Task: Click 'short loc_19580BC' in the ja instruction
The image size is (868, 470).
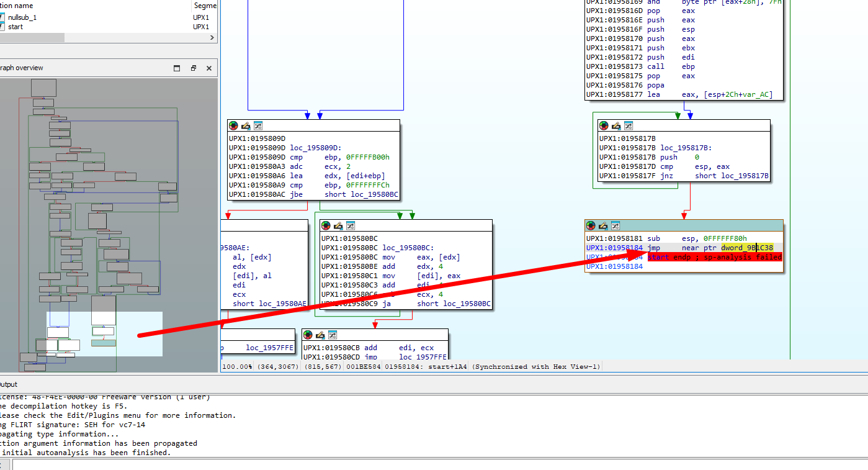Action: (454, 304)
